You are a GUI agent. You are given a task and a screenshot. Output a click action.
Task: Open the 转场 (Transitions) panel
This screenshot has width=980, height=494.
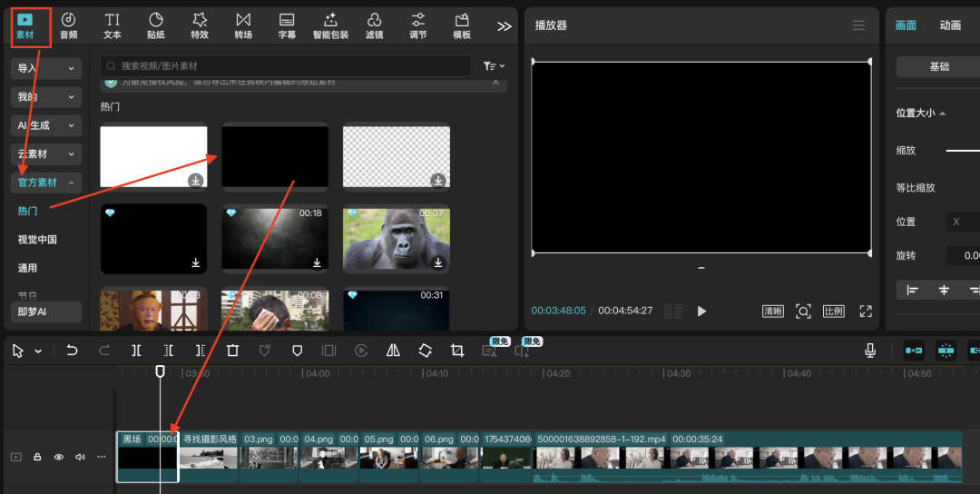(x=243, y=25)
